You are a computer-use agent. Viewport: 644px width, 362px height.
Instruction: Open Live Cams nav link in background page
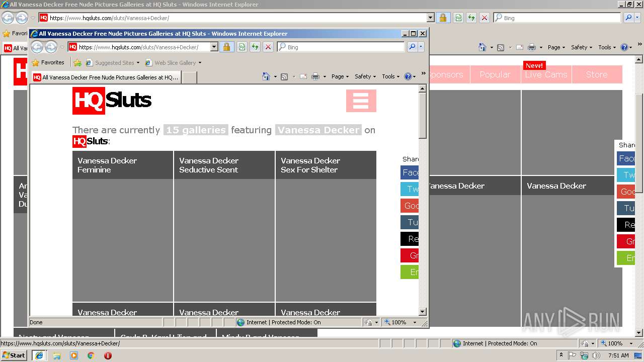546,74
